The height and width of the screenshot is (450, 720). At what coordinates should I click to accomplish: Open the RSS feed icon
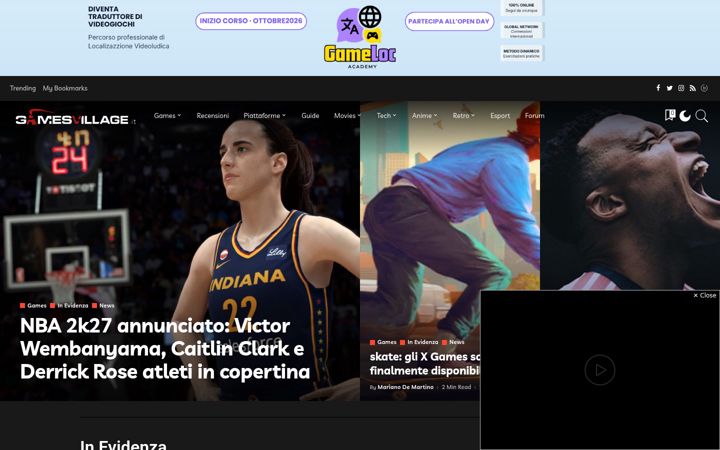[692, 88]
